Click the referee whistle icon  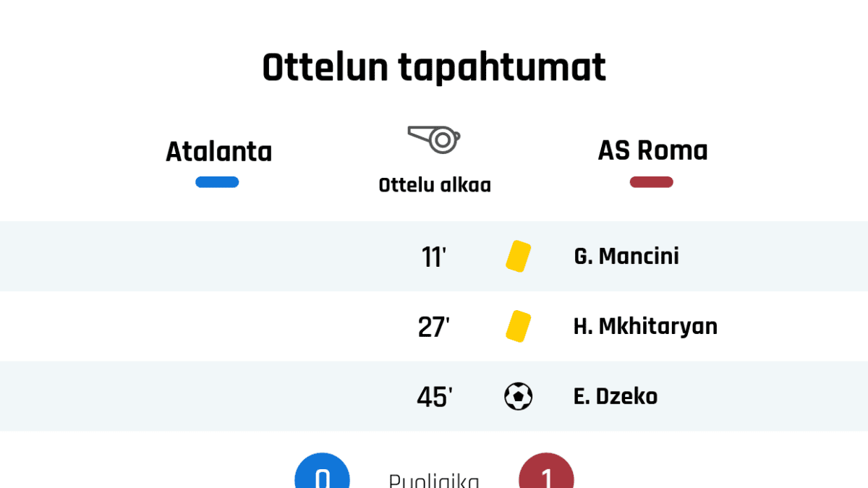click(x=435, y=138)
